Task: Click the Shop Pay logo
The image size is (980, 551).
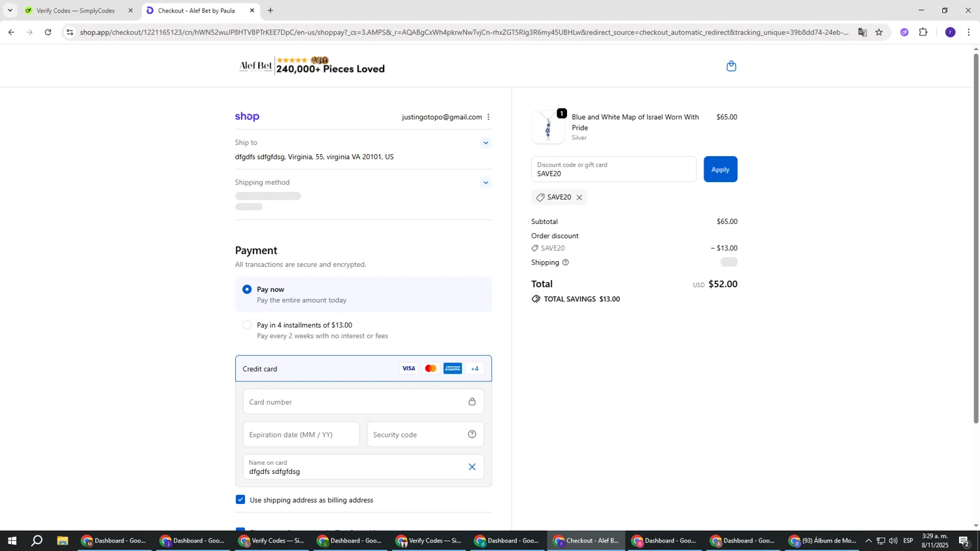Action: pyautogui.click(x=247, y=117)
